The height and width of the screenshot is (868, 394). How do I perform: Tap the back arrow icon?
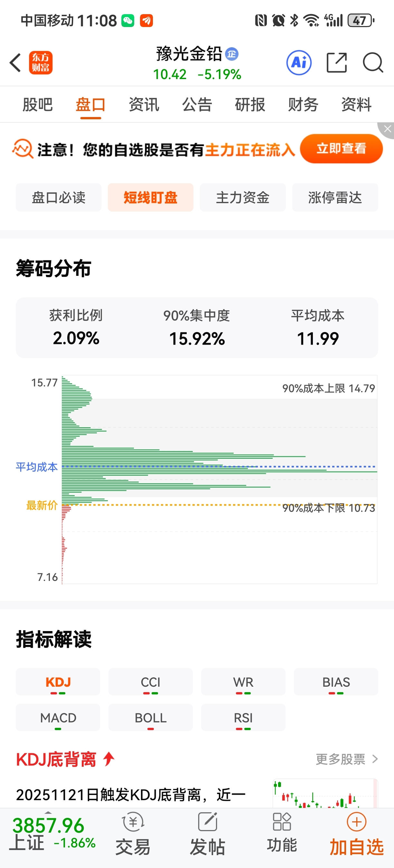15,63
